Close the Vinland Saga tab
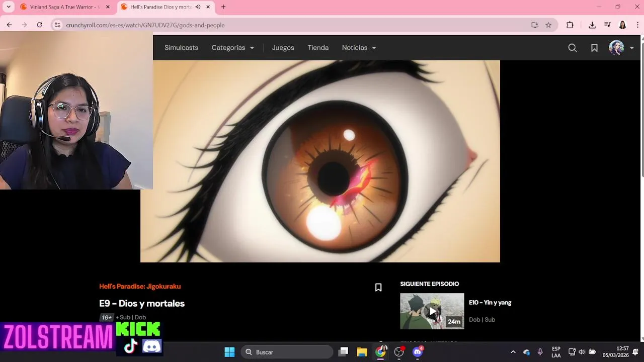The height and width of the screenshot is (362, 644). 108,7
